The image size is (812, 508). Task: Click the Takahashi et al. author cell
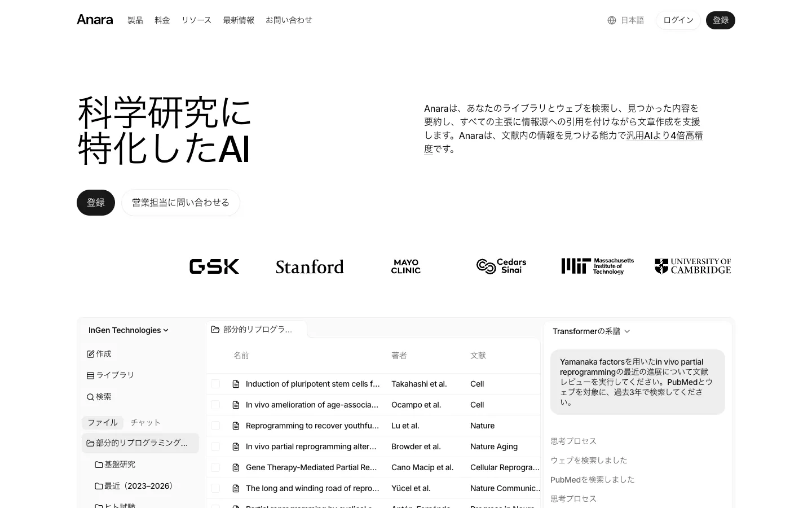pos(419,384)
